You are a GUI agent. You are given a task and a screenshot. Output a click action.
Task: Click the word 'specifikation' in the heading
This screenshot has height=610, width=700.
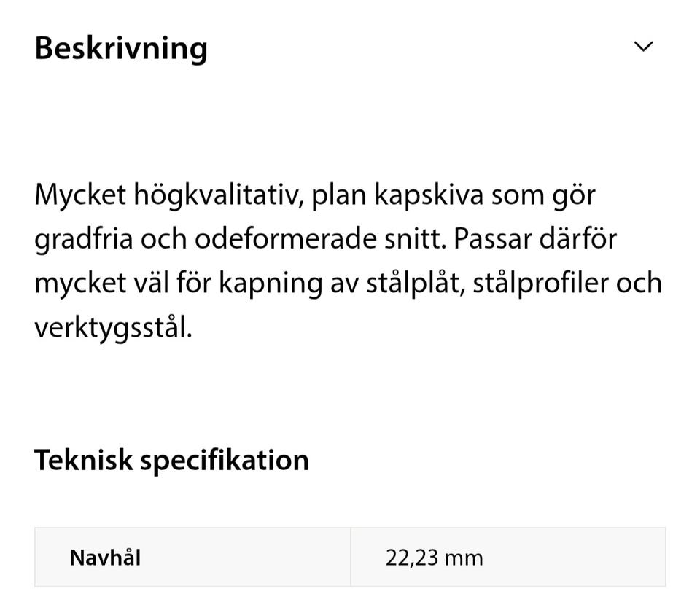(224, 460)
